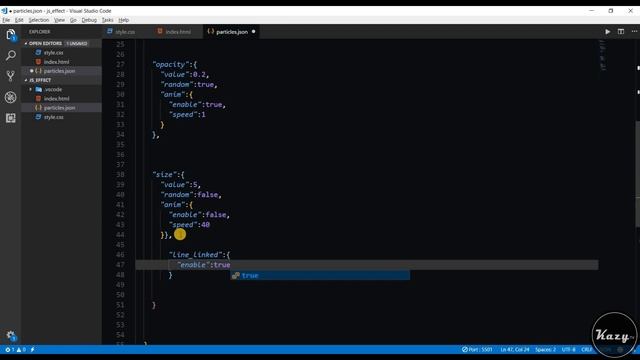Click the unsaved dot on particles.json tab
640x360 pixels.
point(253,31)
